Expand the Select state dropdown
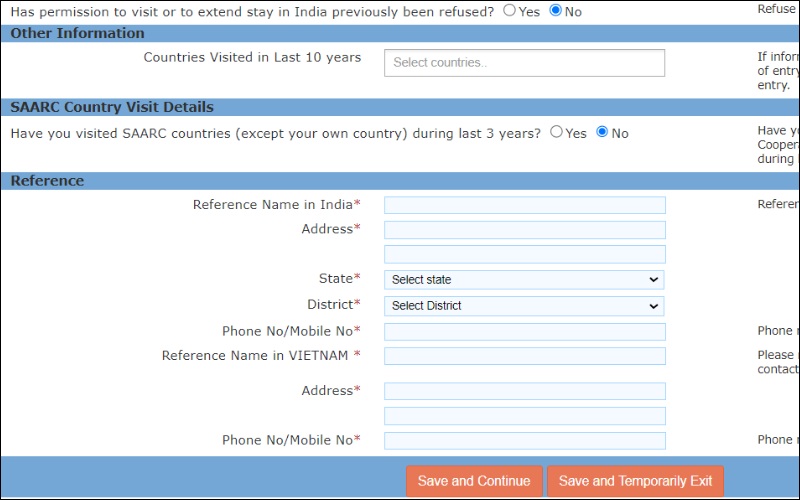The height and width of the screenshot is (500, 800). pyautogui.click(x=524, y=280)
